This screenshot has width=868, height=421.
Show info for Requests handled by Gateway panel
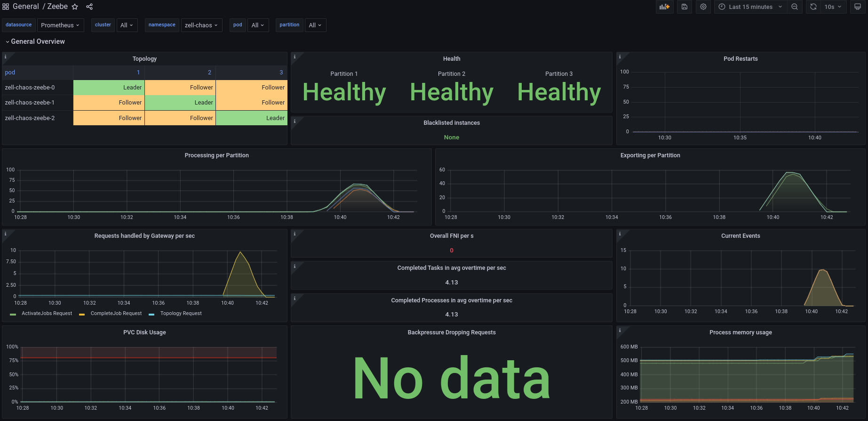tap(6, 234)
